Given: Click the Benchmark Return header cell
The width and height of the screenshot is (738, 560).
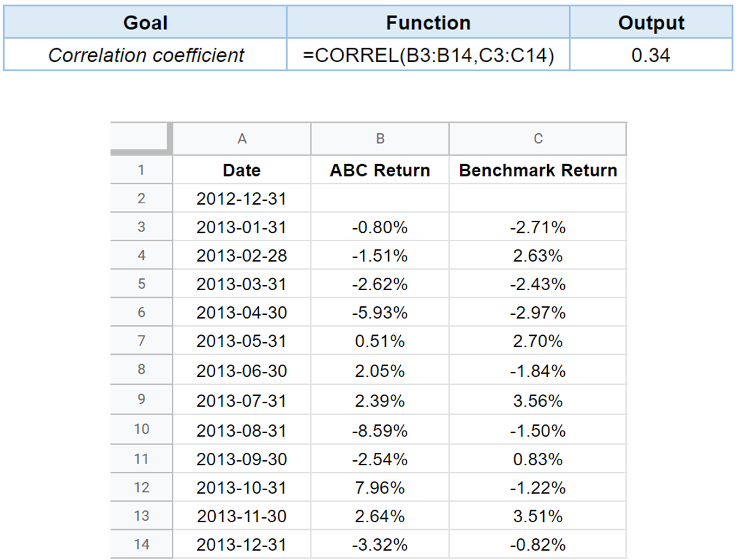Looking at the screenshot, I should [538, 170].
